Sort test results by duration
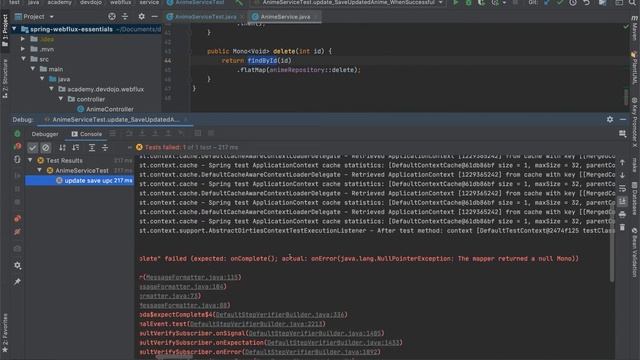The width and height of the screenshot is (640, 360). 76,147
